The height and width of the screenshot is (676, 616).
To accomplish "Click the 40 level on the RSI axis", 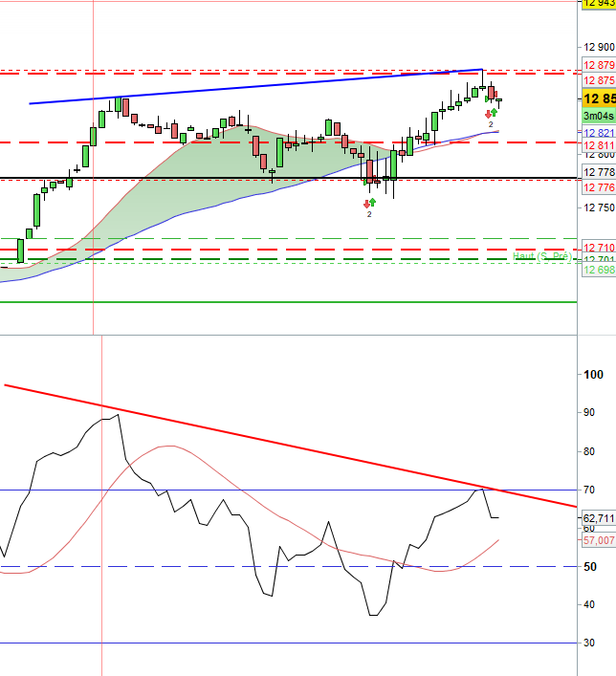I will click(589, 604).
